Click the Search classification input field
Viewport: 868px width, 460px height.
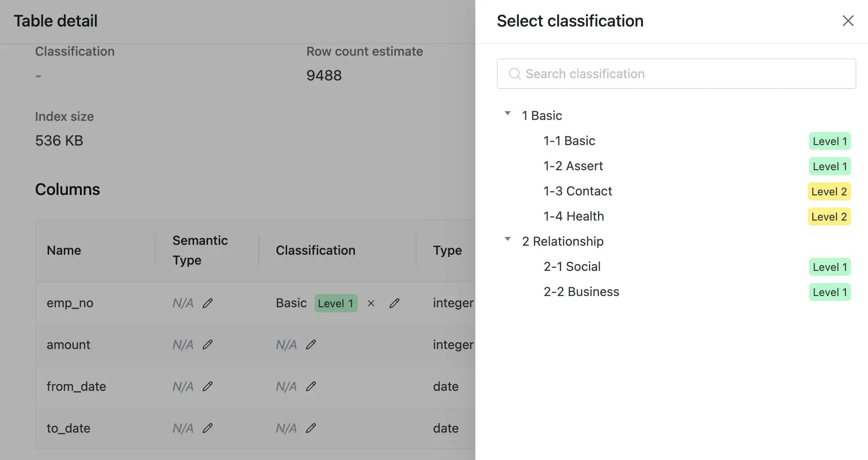pyautogui.click(x=676, y=74)
